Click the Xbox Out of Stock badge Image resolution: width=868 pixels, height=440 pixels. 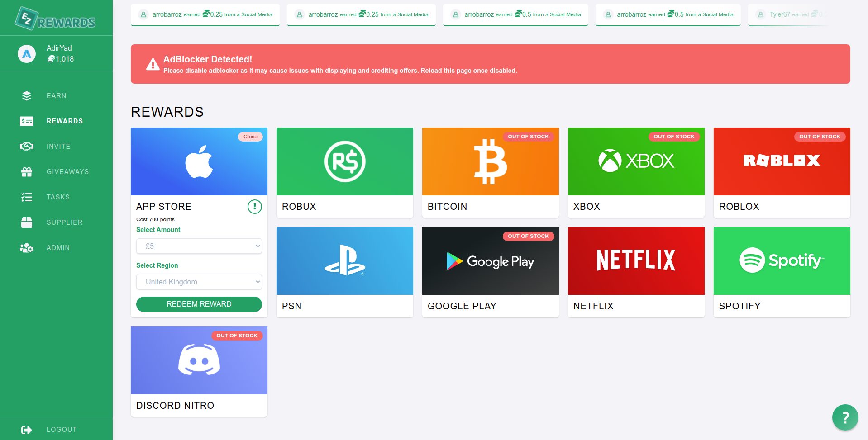coord(674,137)
